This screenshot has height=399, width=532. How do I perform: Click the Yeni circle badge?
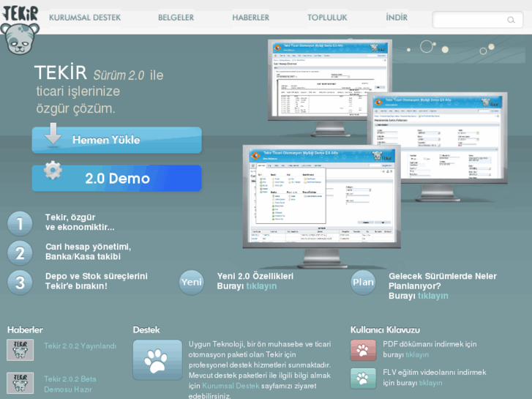[191, 282]
